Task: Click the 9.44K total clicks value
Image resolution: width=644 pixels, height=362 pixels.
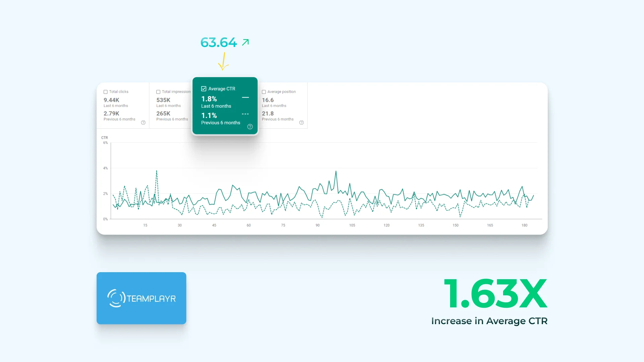Action: 111,100
